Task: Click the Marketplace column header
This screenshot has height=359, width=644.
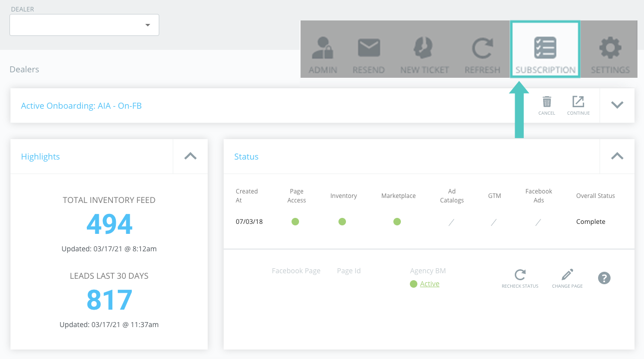Action: coord(398,196)
